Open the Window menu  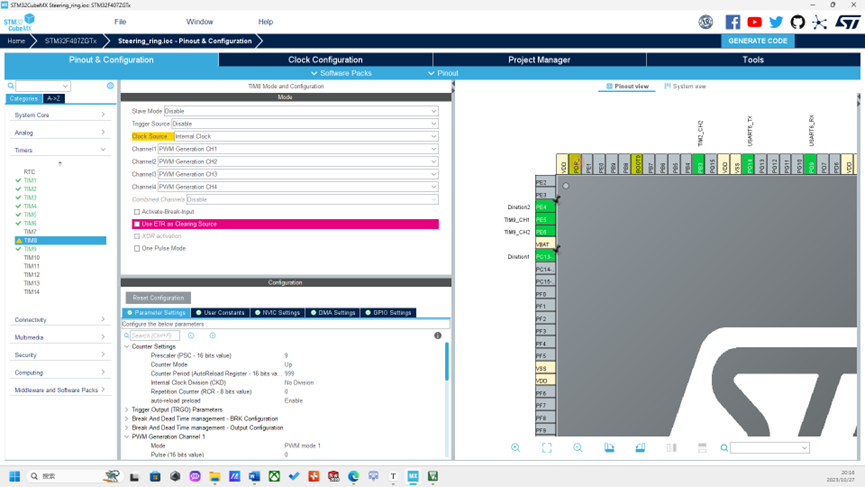199,22
